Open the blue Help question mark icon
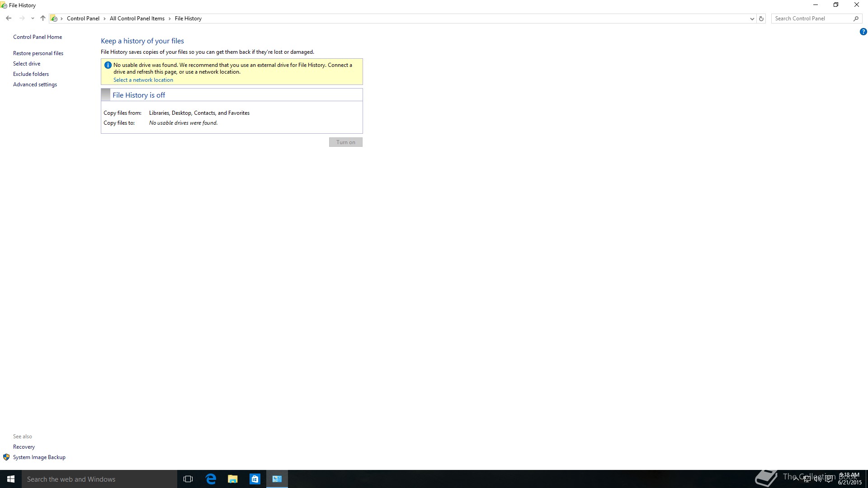The image size is (868, 488). coord(863,32)
